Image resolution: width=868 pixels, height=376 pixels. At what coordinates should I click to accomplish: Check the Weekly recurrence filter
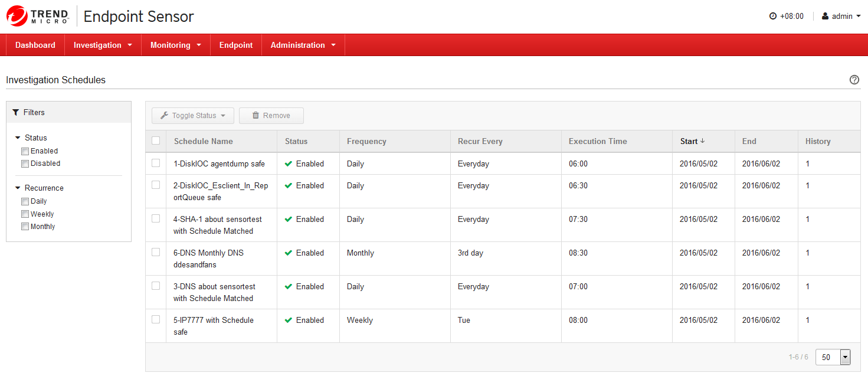tap(25, 214)
